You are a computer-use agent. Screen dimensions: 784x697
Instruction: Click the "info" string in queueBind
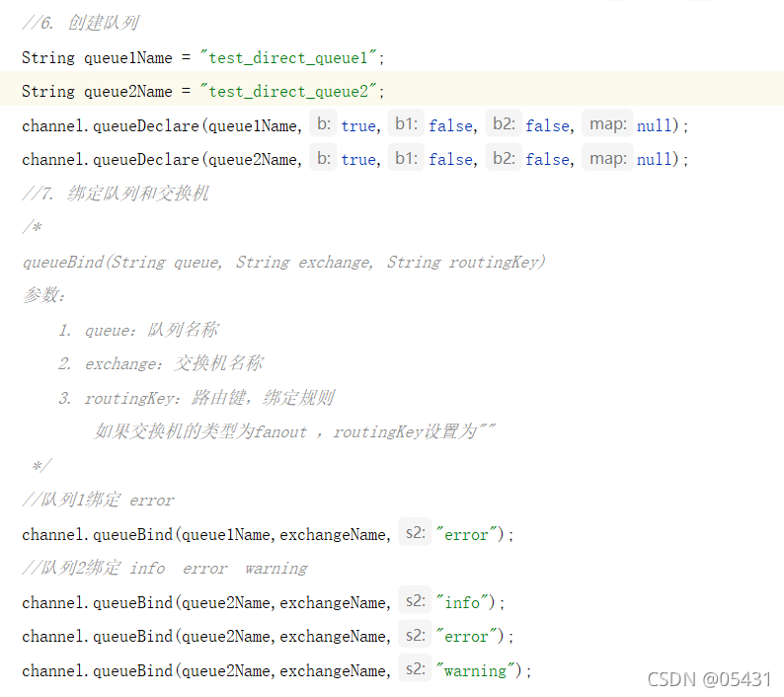click(x=461, y=602)
